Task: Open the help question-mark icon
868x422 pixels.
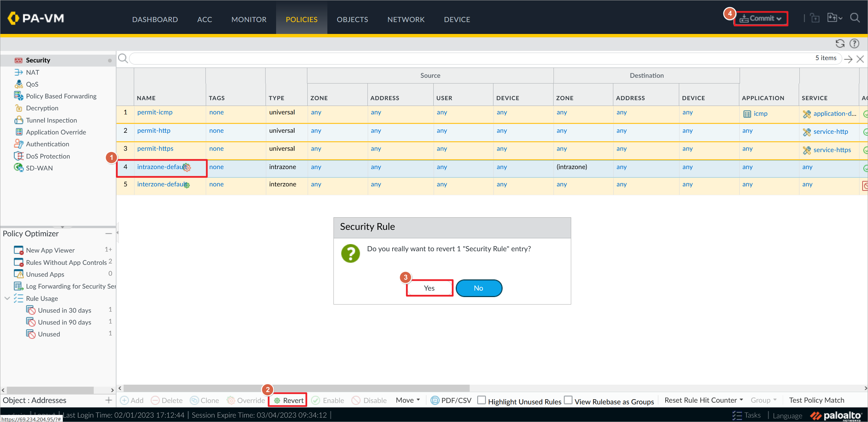Action: [x=854, y=43]
